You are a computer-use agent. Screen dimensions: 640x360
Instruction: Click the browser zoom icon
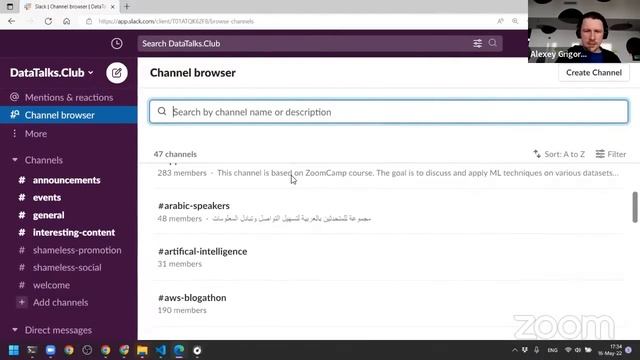515,21
